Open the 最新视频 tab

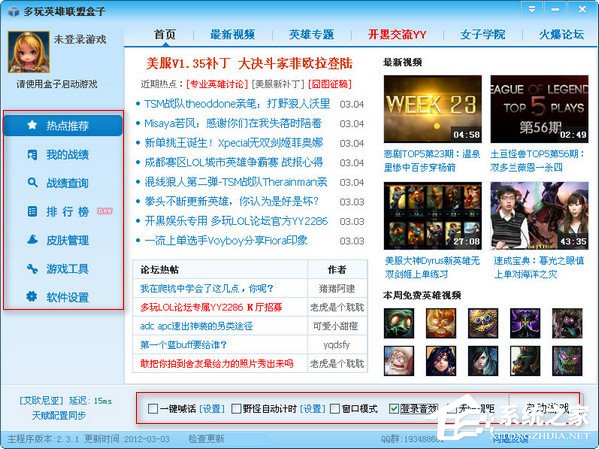point(232,34)
